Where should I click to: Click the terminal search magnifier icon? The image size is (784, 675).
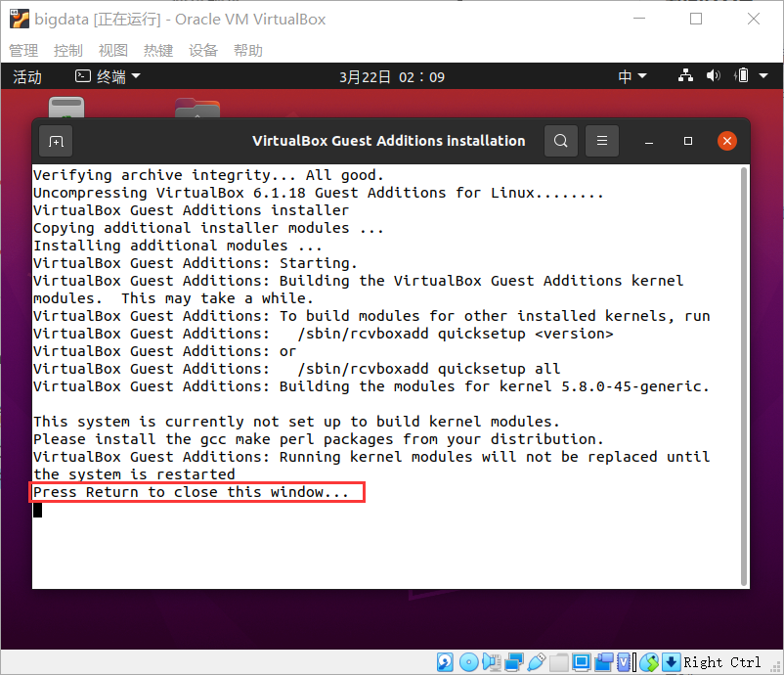tap(561, 141)
